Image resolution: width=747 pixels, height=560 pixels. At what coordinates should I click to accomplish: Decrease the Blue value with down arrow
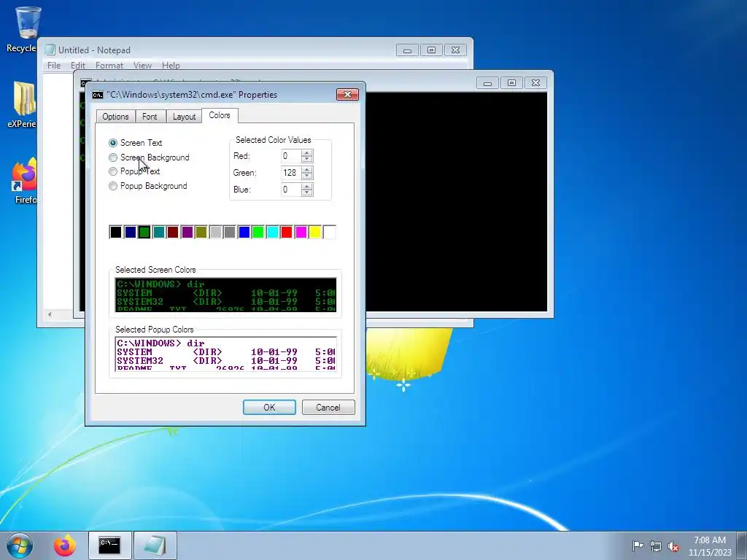point(307,192)
